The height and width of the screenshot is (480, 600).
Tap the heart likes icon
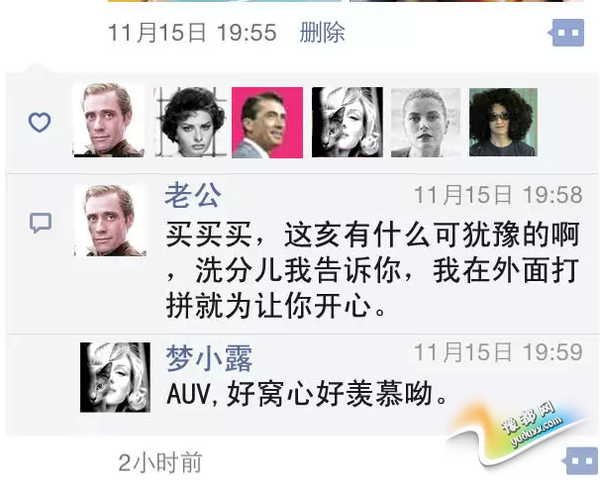(40, 122)
